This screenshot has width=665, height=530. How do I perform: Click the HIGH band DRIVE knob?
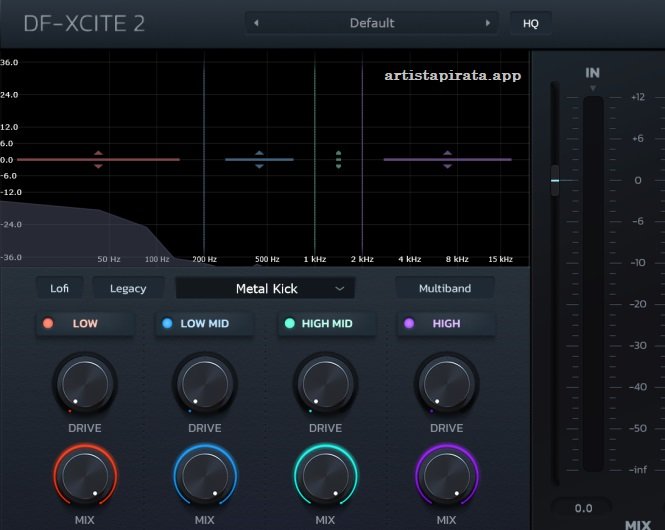[x=447, y=384]
